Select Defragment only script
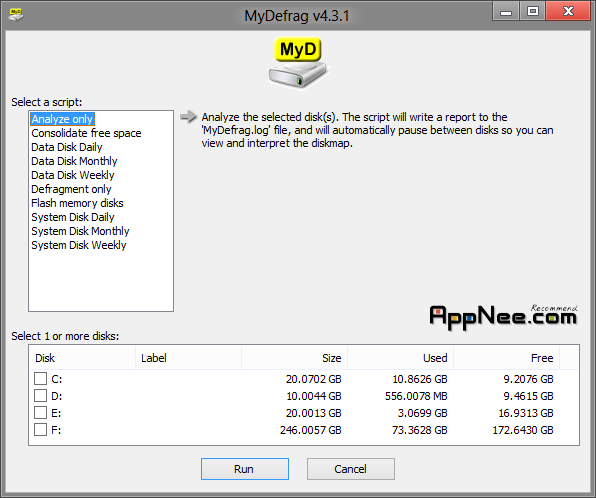This screenshot has width=596, height=498. (x=71, y=189)
